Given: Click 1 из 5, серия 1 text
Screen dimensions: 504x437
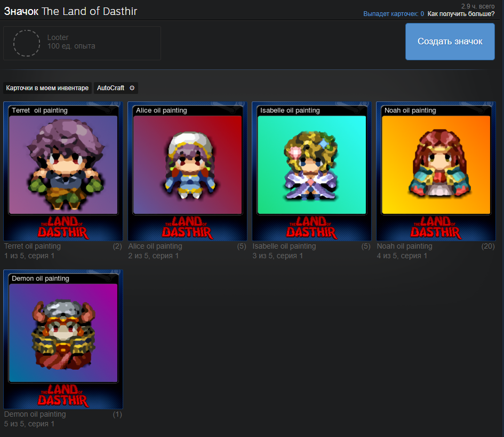Looking at the screenshot, I should 29,256.
